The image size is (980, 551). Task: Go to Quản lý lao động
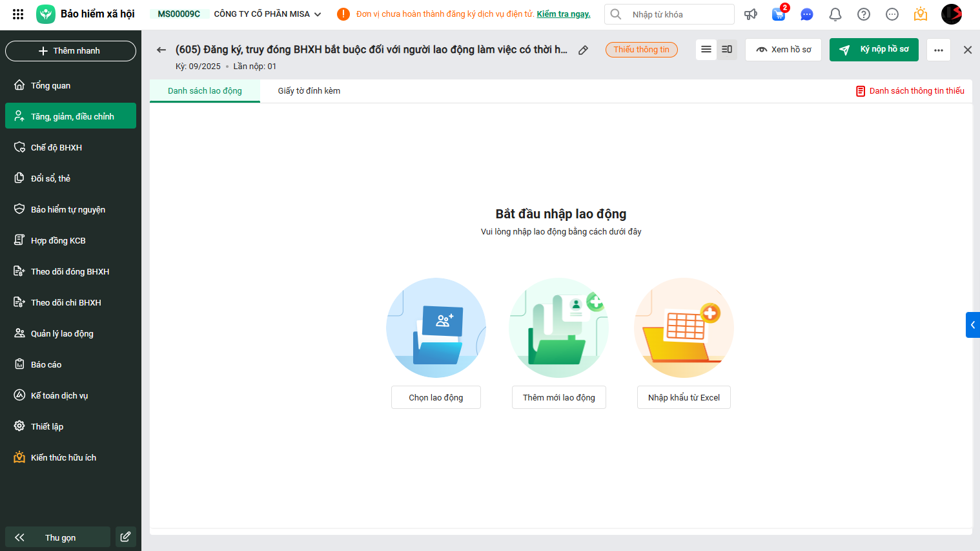click(x=70, y=333)
